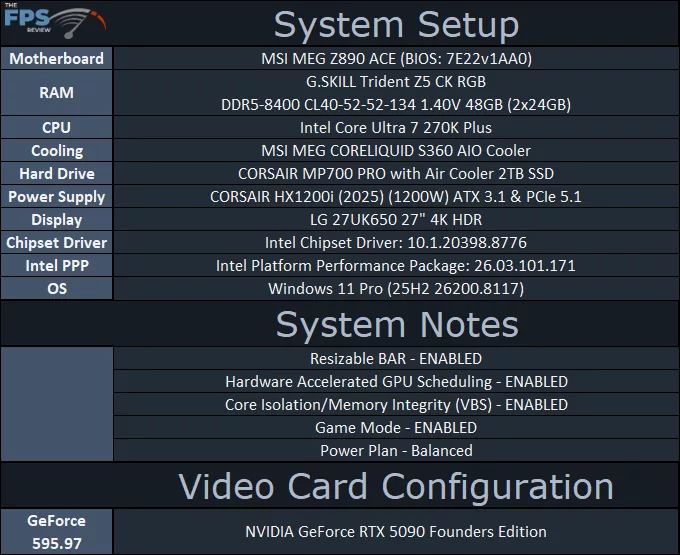680x555 pixels.
Task: Click the Intel PPP label cell
Action: (57, 265)
